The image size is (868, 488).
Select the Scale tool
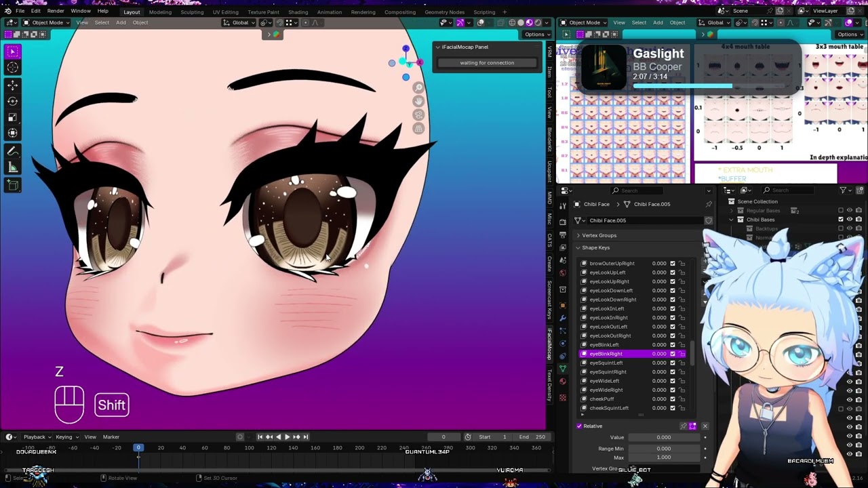click(x=12, y=117)
